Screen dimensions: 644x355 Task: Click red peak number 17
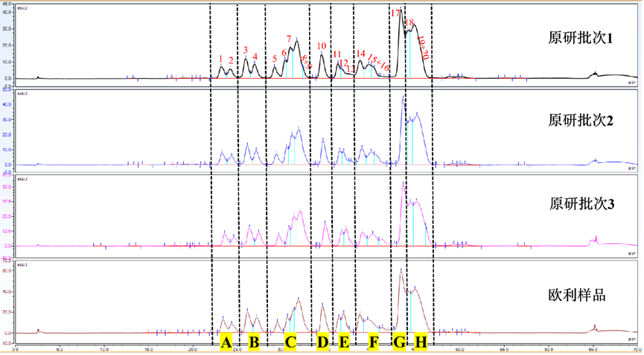pyautogui.click(x=395, y=13)
